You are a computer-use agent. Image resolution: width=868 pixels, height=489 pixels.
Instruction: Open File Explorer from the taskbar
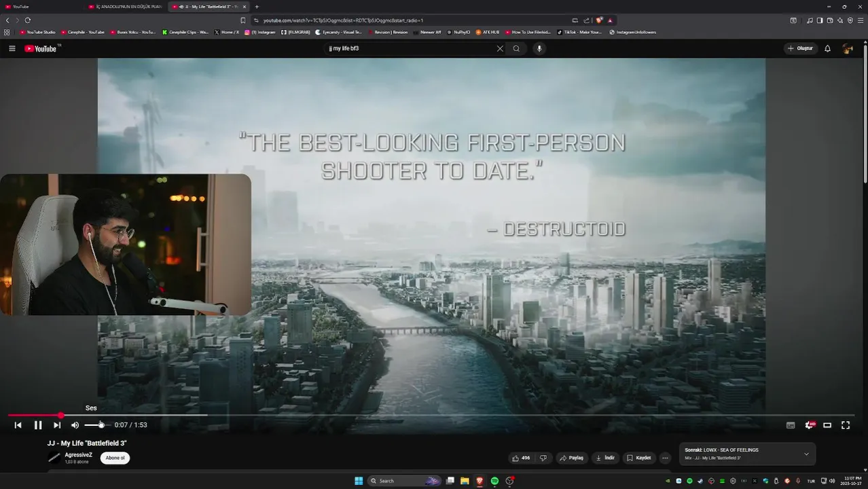coord(465,481)
